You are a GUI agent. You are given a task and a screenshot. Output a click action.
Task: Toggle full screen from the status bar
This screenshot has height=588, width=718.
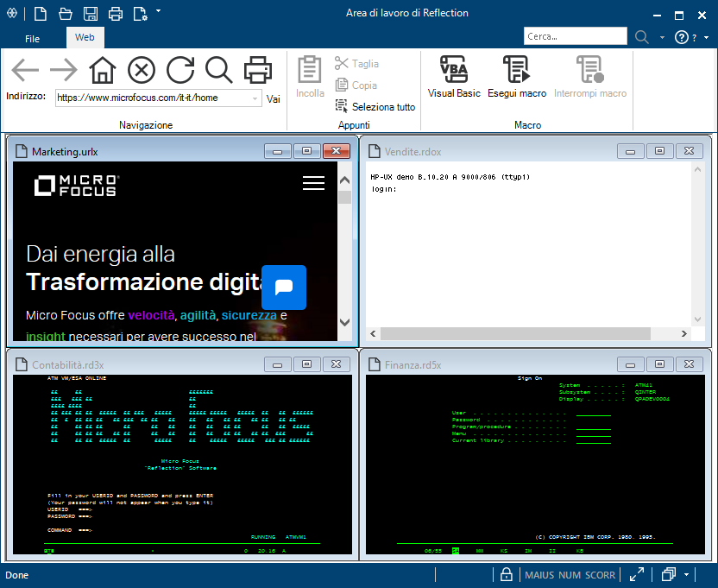[637, 574]
